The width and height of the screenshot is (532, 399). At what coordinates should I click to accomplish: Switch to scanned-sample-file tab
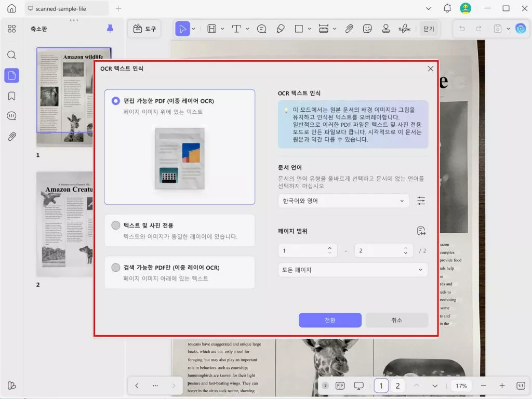(x=66, y=9)
